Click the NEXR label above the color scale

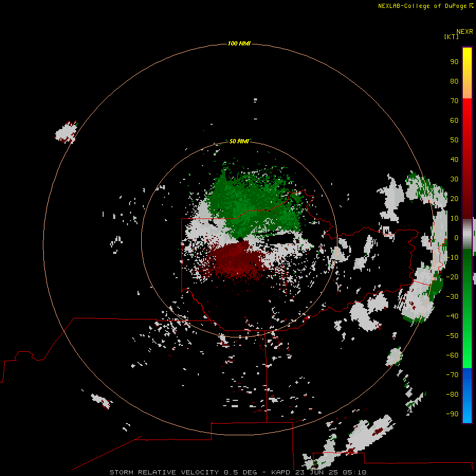point(465,32)
